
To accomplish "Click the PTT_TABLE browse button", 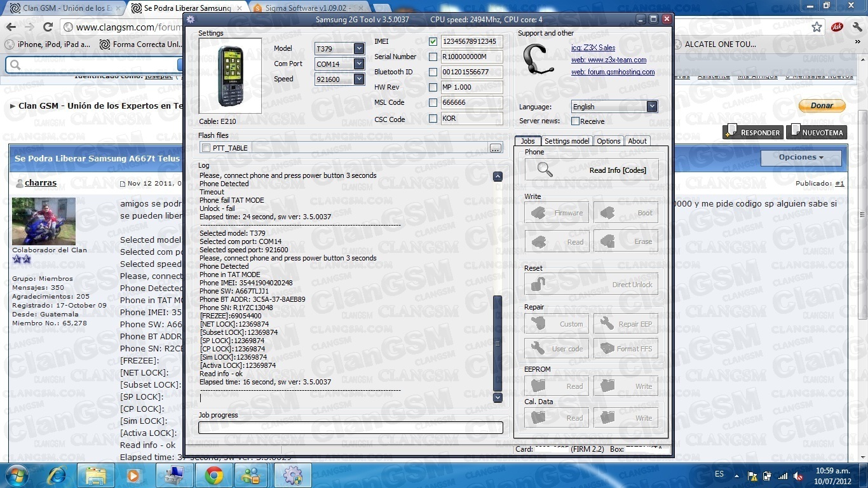I will (x=496, y=148).
